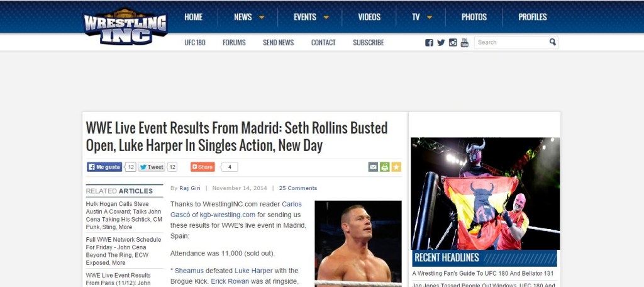Open the VIDEOS menu item
The height and width of the screenshot is (287, 644).
[x=369, y=17]
